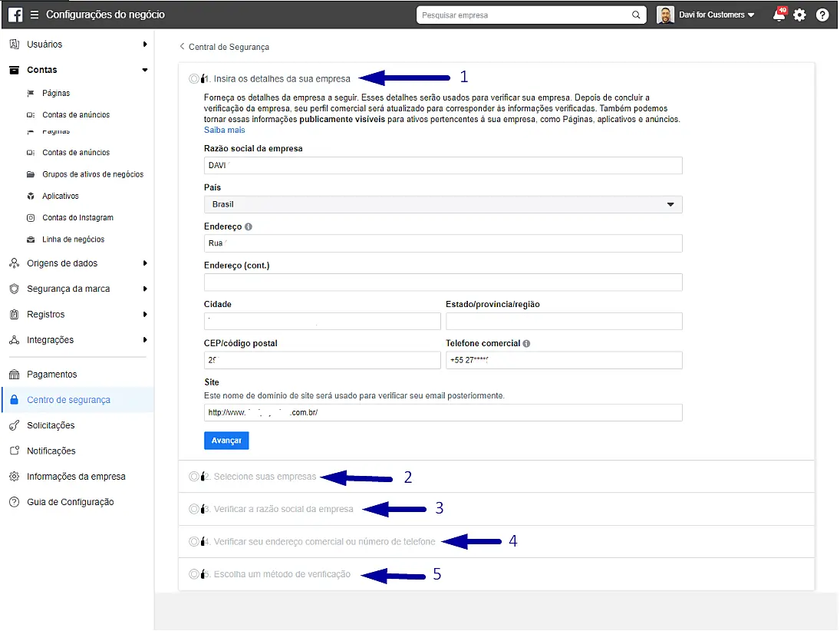
Task: Open the settings gear icon
Action: (800, 15)
